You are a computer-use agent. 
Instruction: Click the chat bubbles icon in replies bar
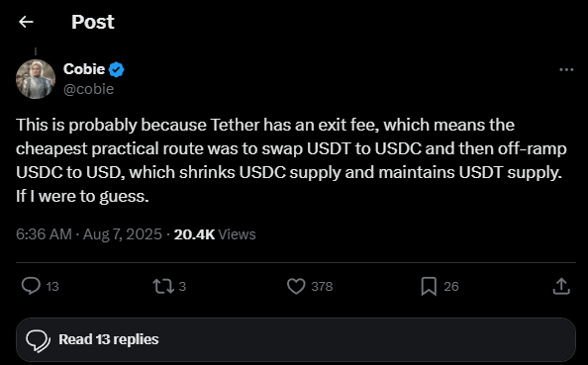(38, 340)
